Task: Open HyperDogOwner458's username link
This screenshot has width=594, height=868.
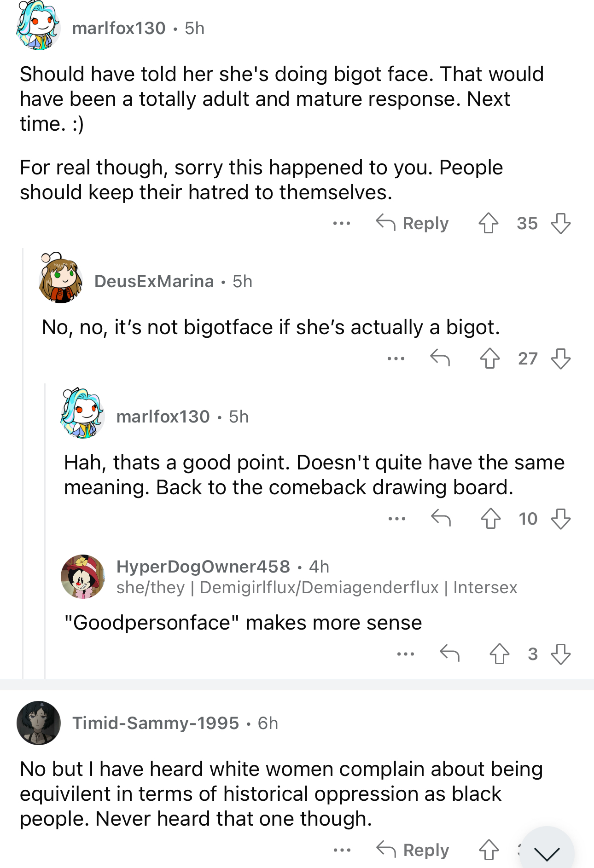Action: point(203,567)
